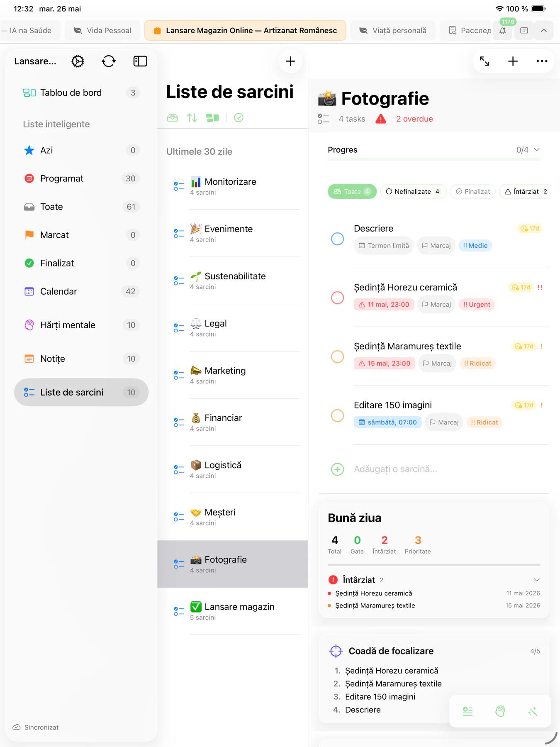The image size is (560, 747).
Task: Tap the sync arrows icon
Action: coord(109,61)
